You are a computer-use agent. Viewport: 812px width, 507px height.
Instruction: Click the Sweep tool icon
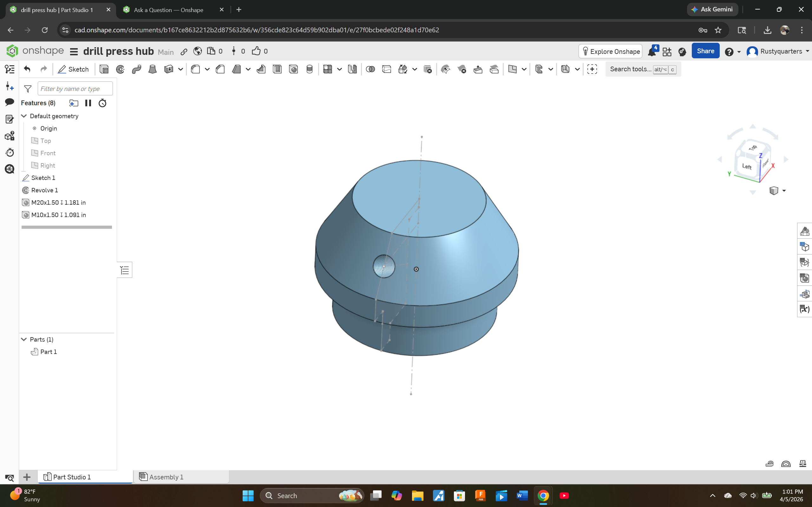click(136, 69)
